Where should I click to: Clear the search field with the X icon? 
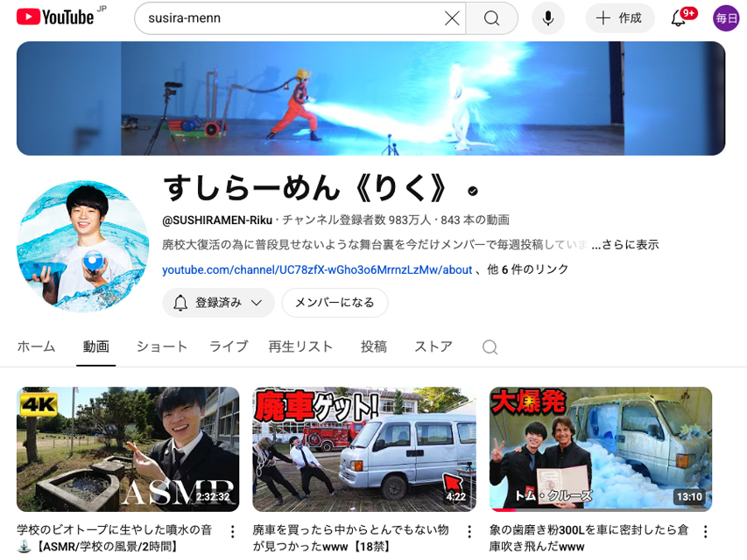click(451, 17)
